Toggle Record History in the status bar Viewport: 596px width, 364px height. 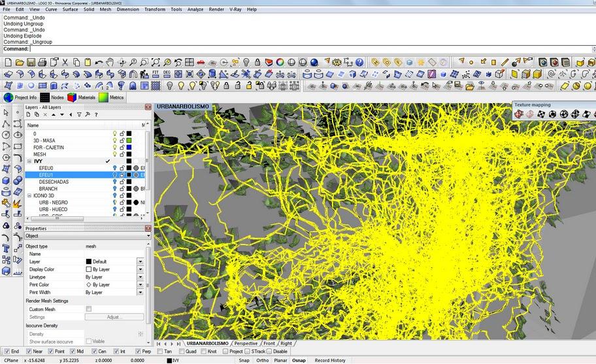click(330, 360)
